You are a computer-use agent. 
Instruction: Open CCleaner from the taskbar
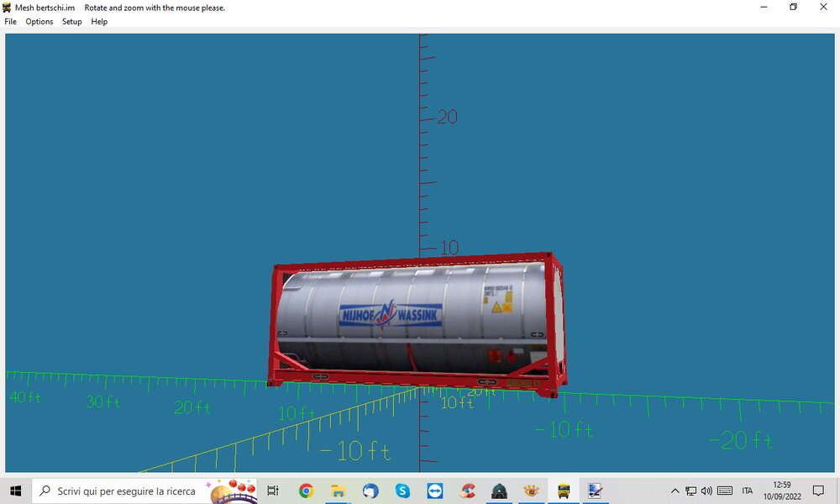click(x=467, y=491)
